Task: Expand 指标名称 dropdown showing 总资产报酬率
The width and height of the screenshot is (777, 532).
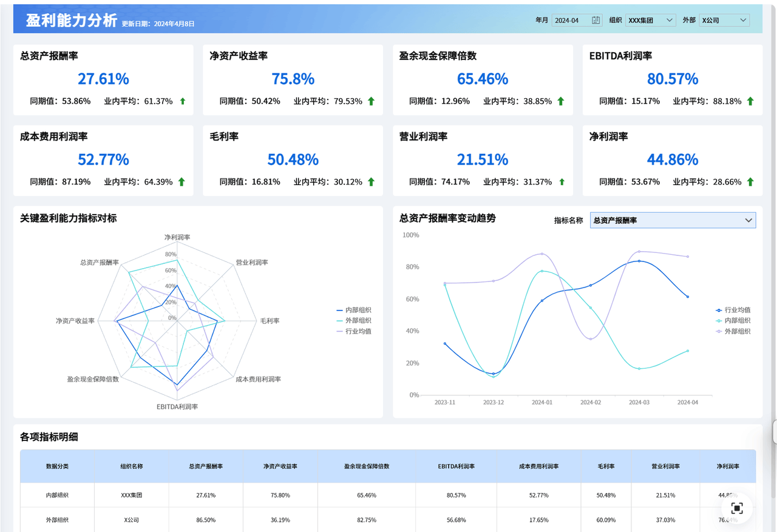Action: [x=673, y=220]
